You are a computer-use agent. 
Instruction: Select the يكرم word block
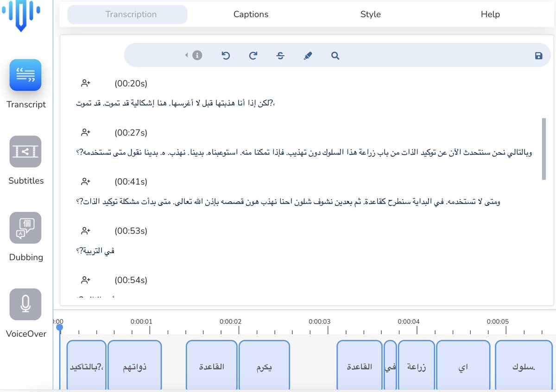click(x=264, y=366)
